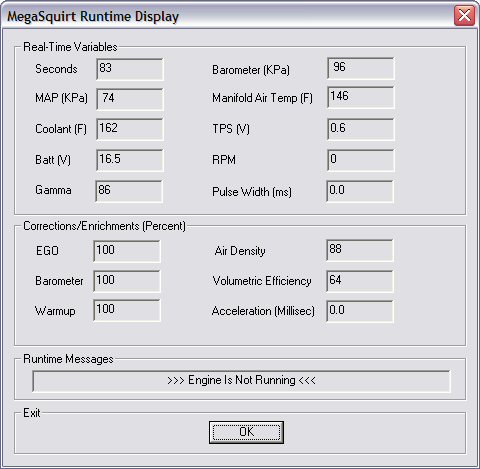Screen dimensions: 480x469
Task: Select the Volumetric Efficiency field
Action: pos(360,281)
